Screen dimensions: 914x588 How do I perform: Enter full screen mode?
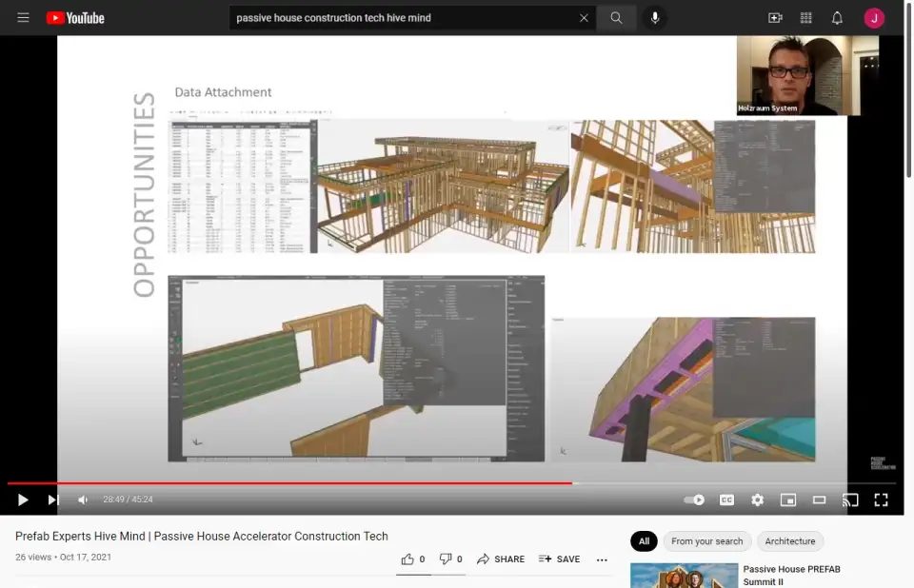click(x=881, y=500)
